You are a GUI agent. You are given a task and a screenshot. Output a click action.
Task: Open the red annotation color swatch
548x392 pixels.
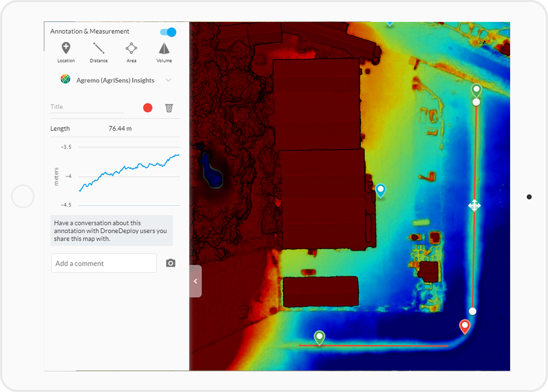point(148,108)
